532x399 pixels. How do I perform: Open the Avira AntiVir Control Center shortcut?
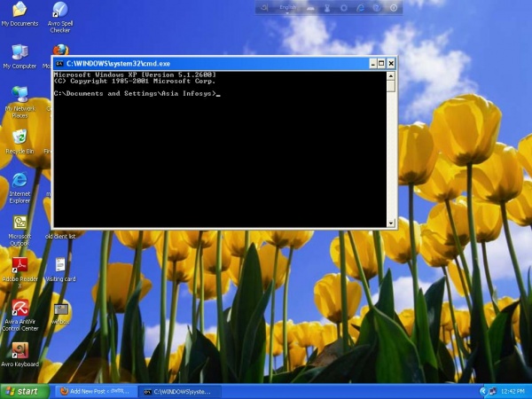click(20, 316)
